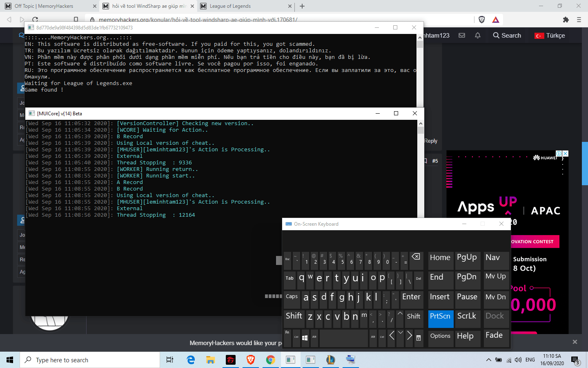Toggle the Fn key on On-Screen Keyboard
The height and width of the screenshot is (368, 588).
pos(287,338)
